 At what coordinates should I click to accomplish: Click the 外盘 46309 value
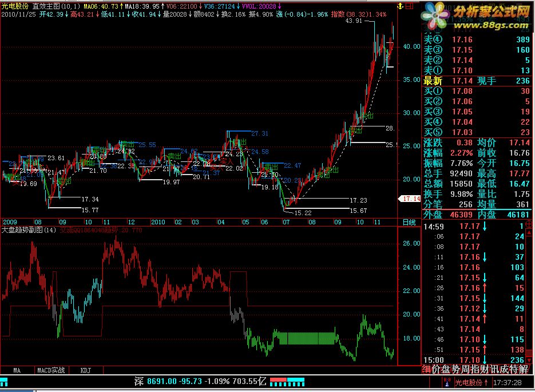coord(461,215)
